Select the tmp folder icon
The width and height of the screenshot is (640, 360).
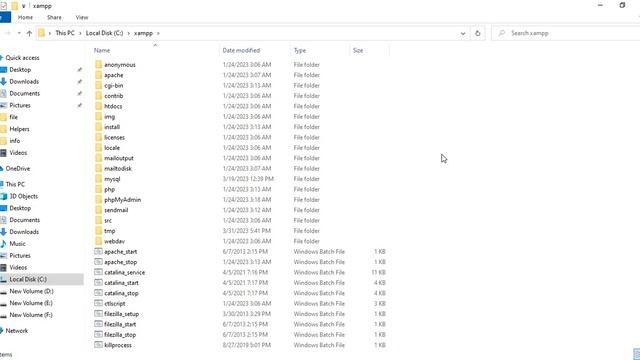[x=98, y=231]
